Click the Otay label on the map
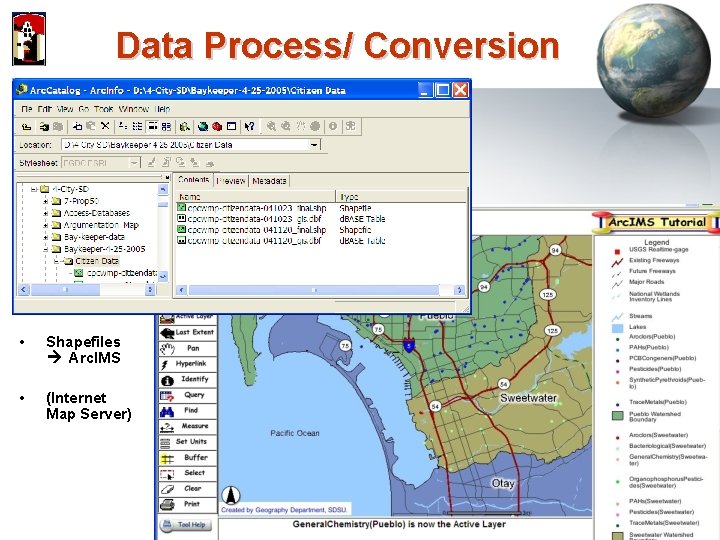This screenshot has width=720, height=540. pos(503,484)
